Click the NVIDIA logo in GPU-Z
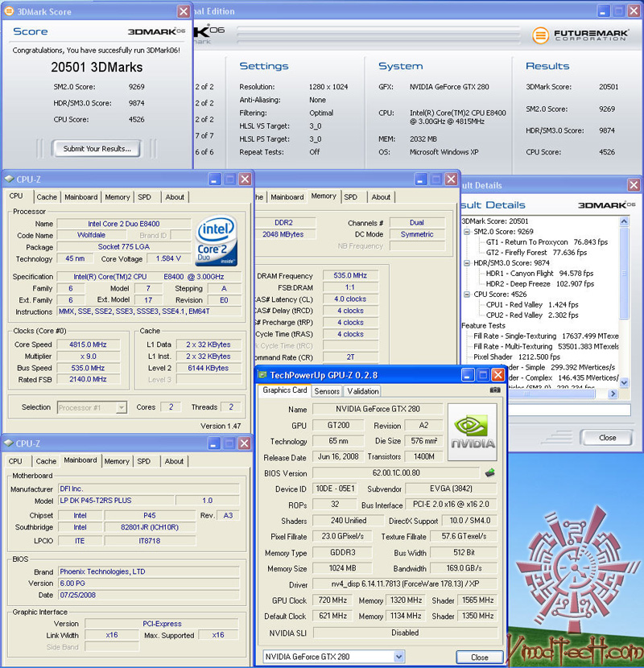This screenshot has width=644, height=668. tap(473, 432)
